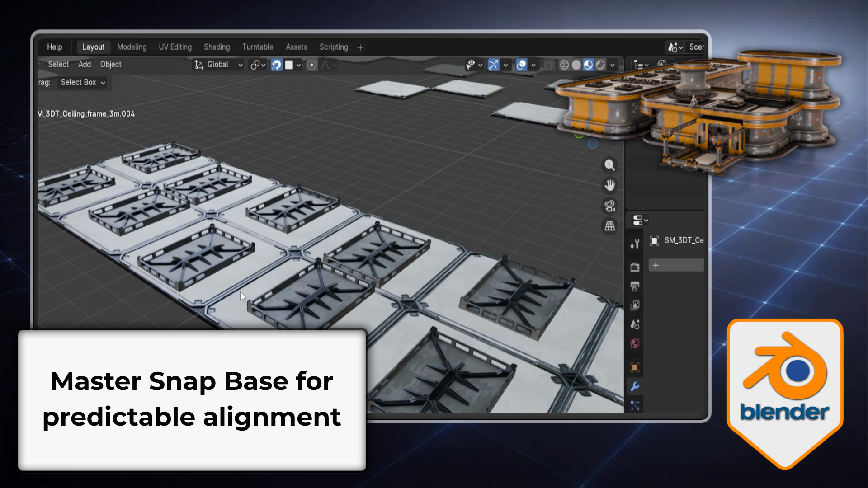Open the properties editor type dropdown
This screenshot has width=868, height=488.
[x=640, y=220]
